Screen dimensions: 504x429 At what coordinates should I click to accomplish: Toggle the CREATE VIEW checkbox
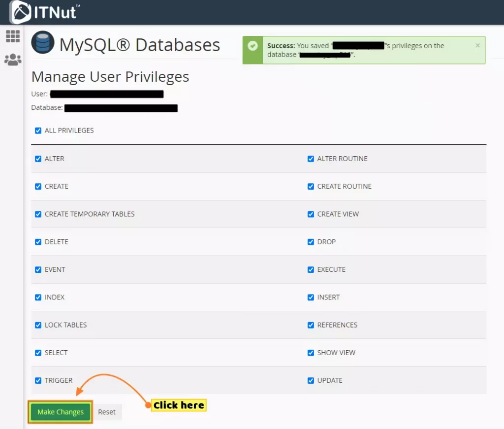coord(311,214)
